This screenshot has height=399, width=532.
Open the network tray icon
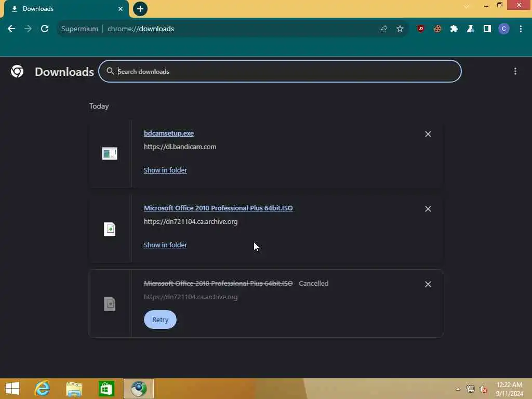(470, 389)
